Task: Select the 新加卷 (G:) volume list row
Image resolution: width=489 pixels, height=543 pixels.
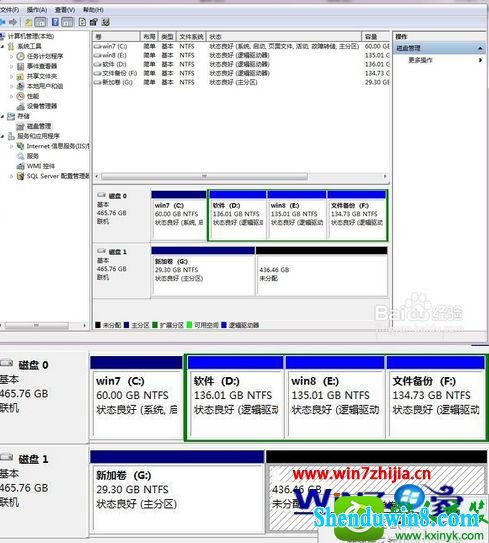Action: [241, 82]
